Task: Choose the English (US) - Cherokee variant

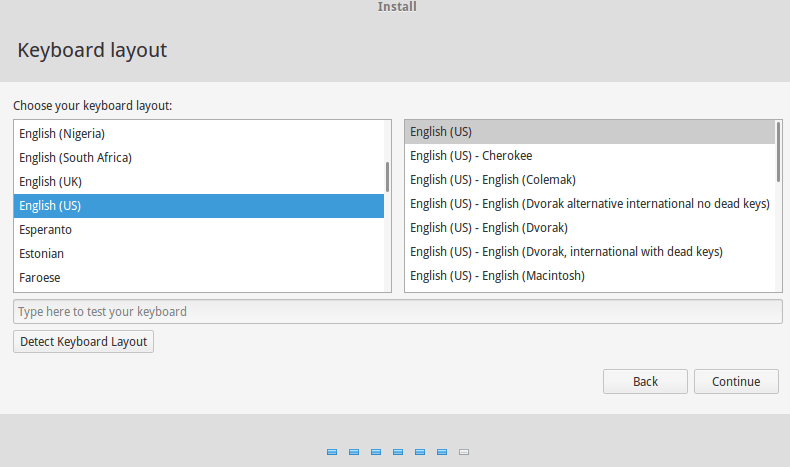Action: (x=471, y=155)
